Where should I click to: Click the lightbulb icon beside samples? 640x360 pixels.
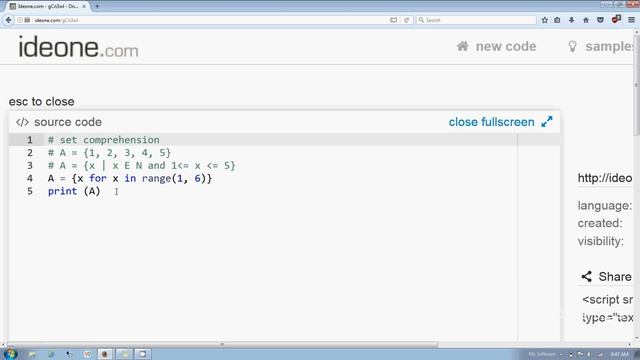coord(572,47)
